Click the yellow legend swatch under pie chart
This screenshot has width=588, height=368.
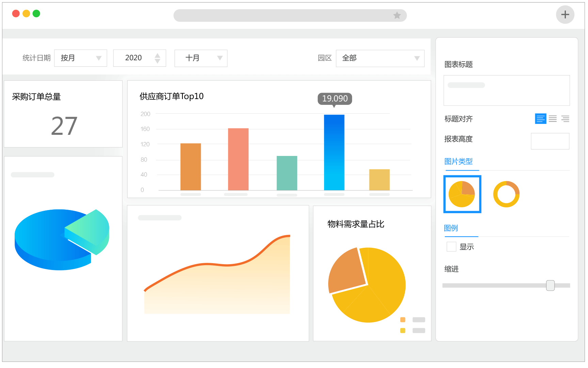[403, 331]
